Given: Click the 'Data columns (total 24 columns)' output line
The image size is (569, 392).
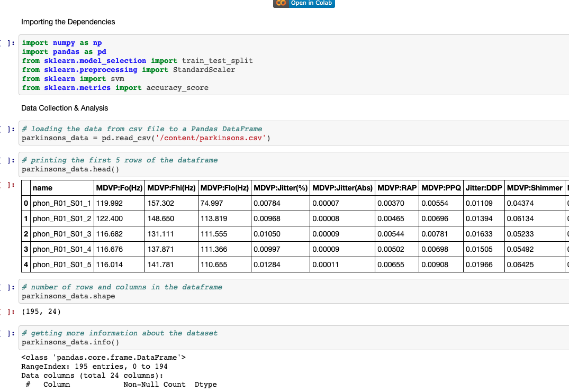Looking at the screenshot, I should [92, 375].
